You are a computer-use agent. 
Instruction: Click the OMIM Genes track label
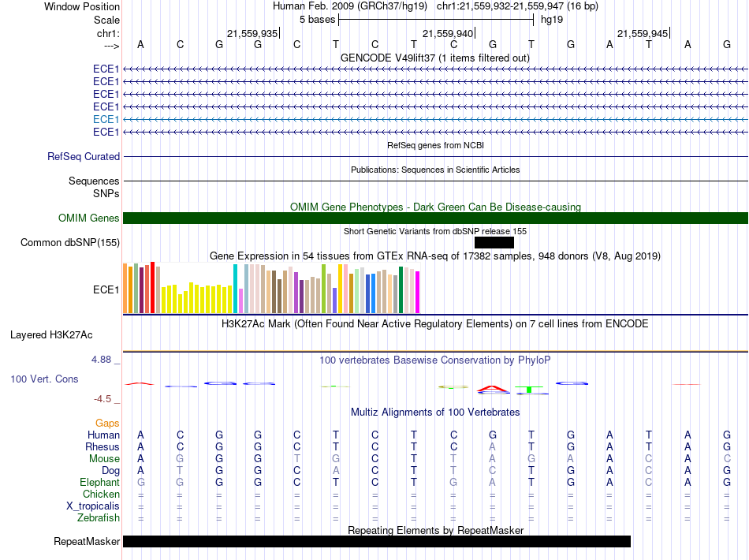[x=88, y=218]
